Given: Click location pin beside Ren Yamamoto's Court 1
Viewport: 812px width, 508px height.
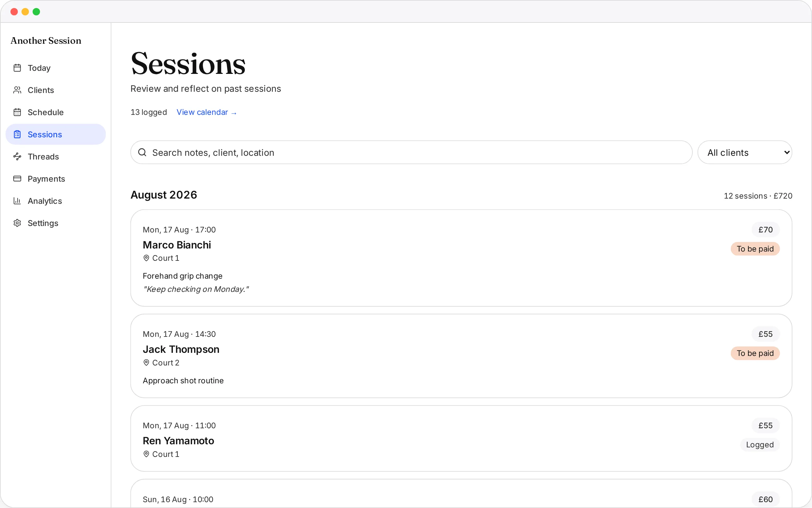Looking at the screenshot, I should point(146,454).
